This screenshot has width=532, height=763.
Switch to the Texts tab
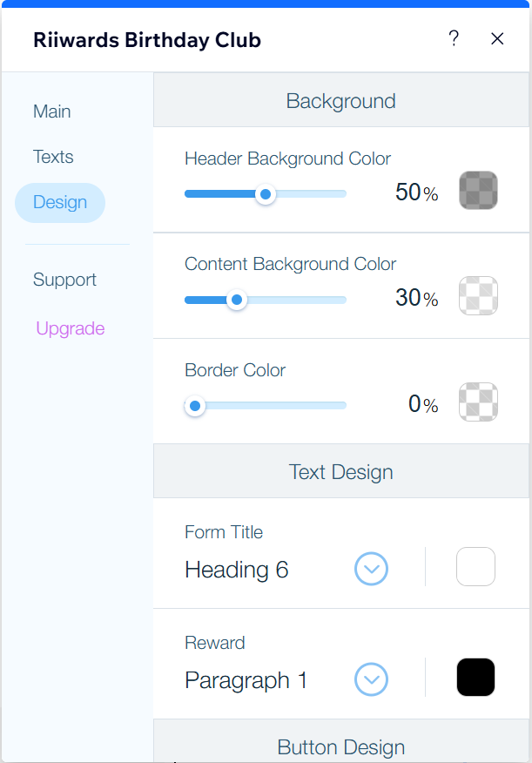(x=53, y=157)
